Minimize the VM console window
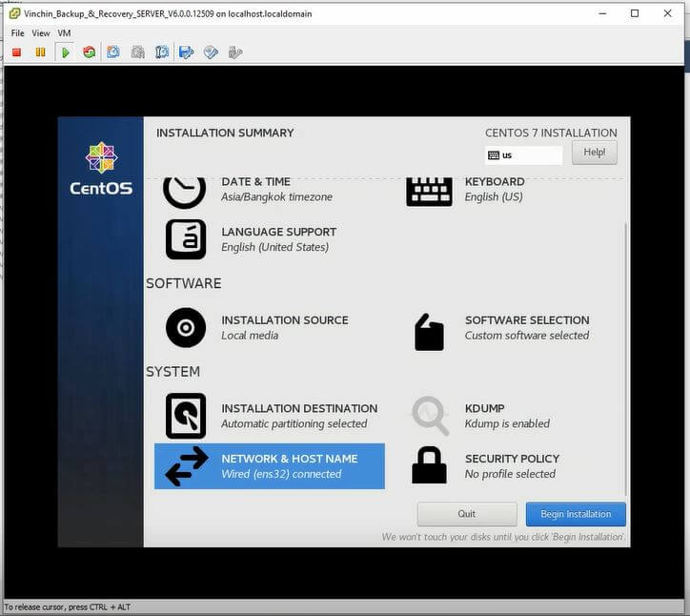The image size is (690, 616). [x=602, y=13]
